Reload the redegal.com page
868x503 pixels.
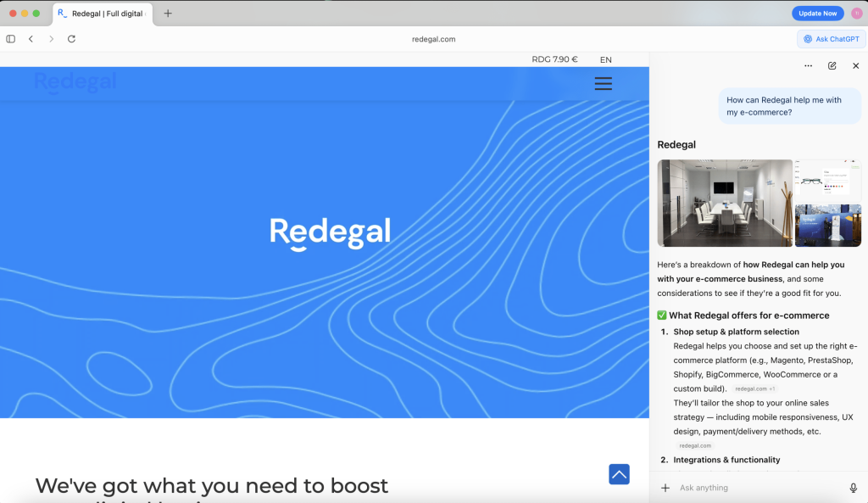[x=71, y=38]
